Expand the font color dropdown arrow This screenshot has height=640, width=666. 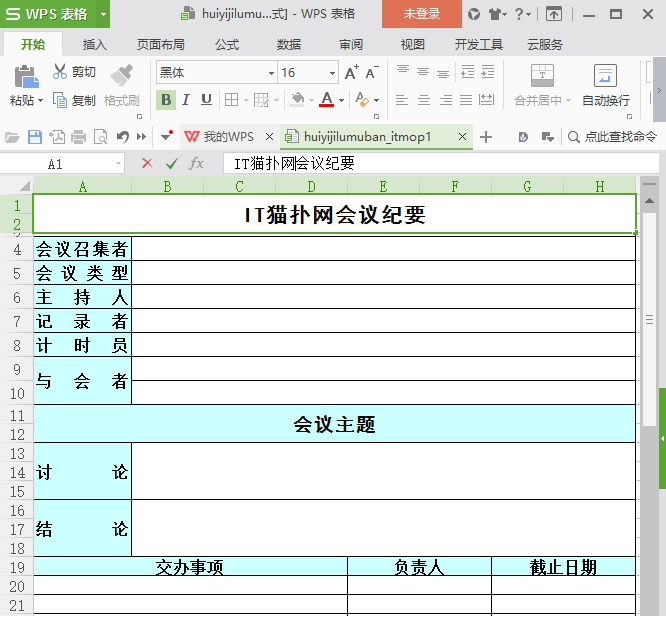[x=341, y=101]
